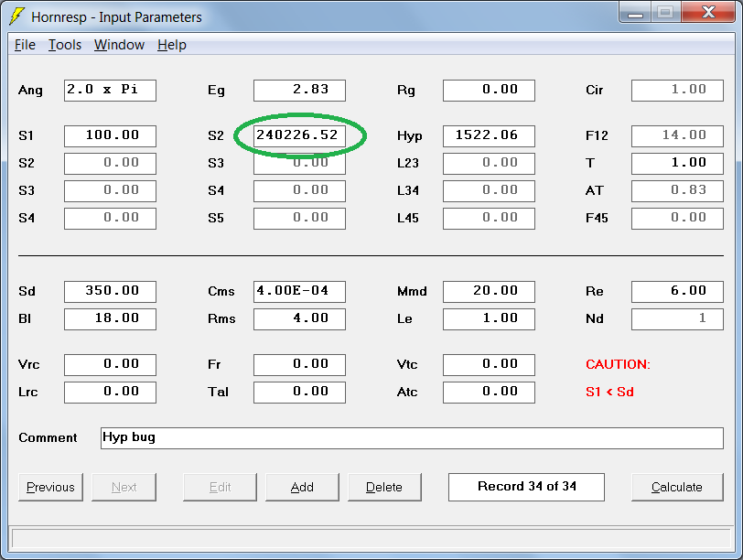The height and width of the screenshot is (560, 743).
Task: Click the T field with 1.00
Action: pos(678,164)
